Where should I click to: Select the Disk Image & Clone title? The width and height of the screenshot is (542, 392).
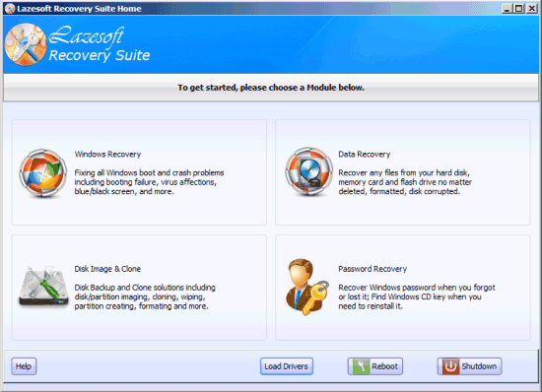(x=107, y=269)
